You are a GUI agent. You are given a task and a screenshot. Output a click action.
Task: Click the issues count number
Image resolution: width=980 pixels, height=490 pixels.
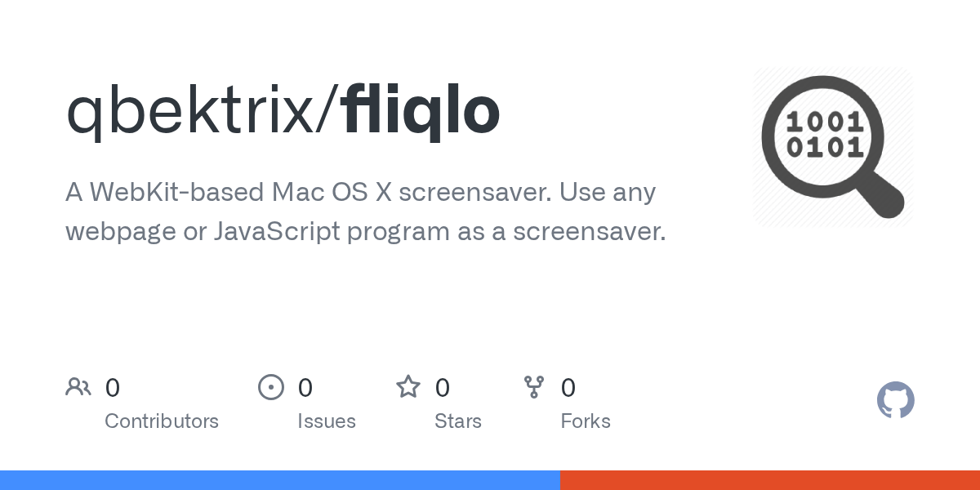(305, 387)
